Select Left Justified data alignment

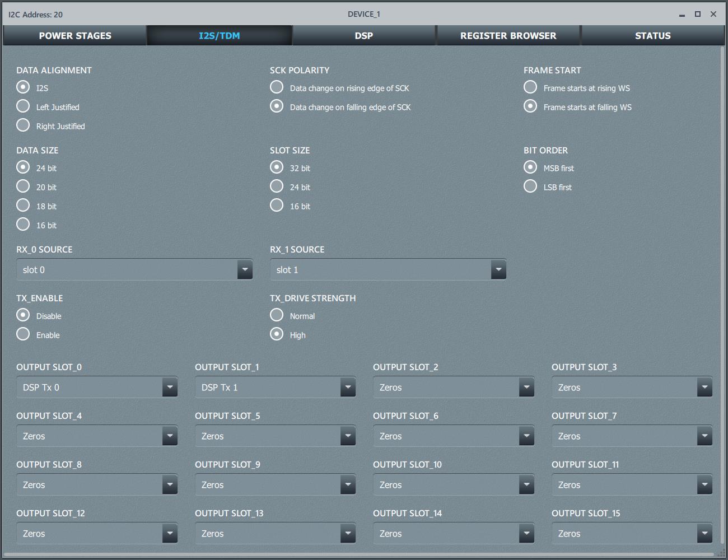tap(23, 106)
